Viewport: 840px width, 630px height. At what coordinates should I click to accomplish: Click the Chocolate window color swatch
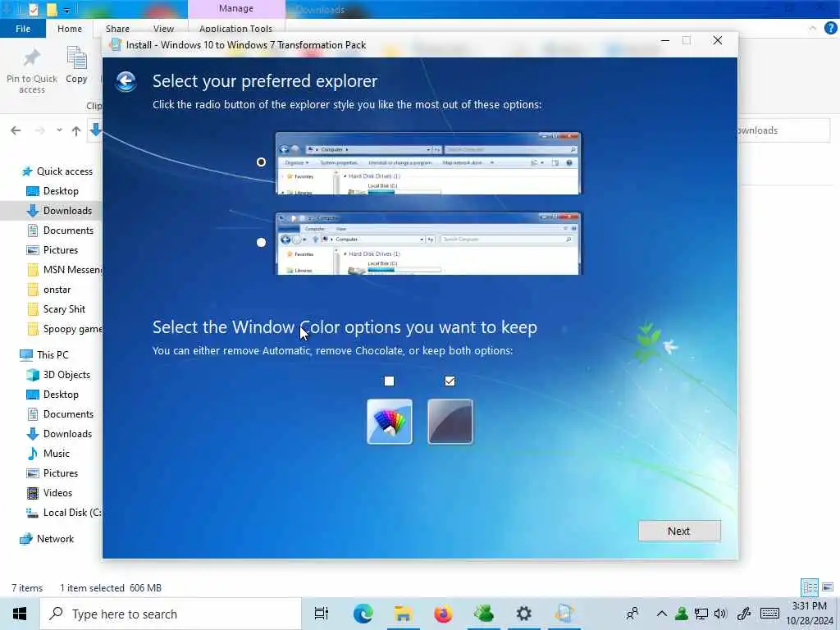point(450,422)
